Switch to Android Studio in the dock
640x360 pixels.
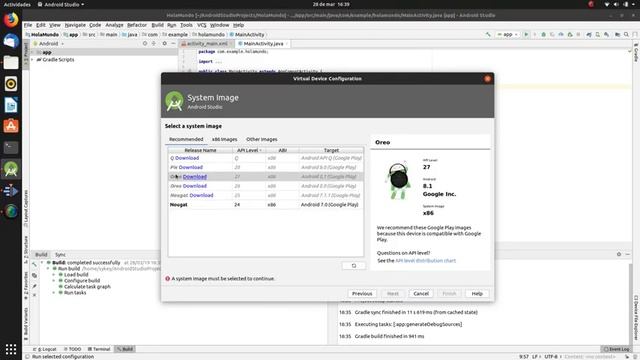point(11,169)
